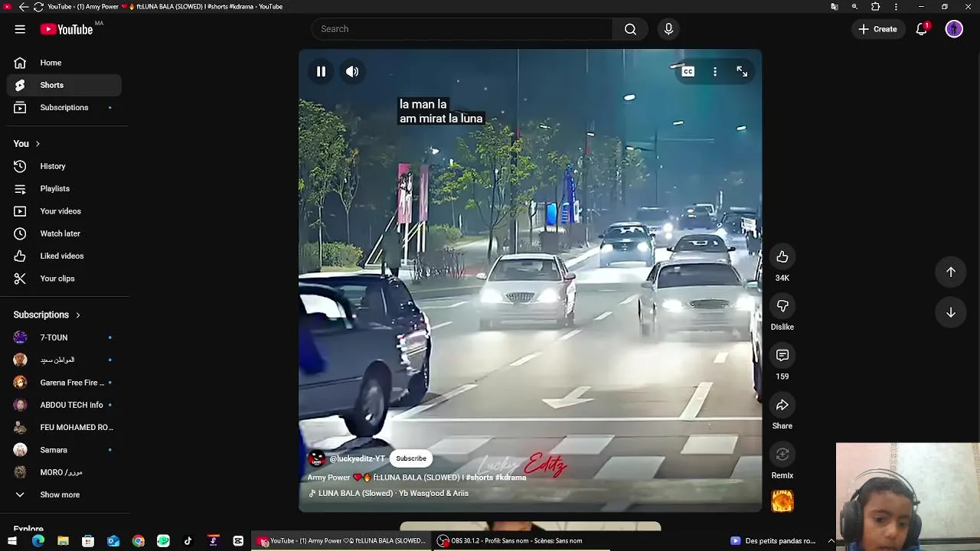Open Your clips in the sidebar

tap(64, 279)
